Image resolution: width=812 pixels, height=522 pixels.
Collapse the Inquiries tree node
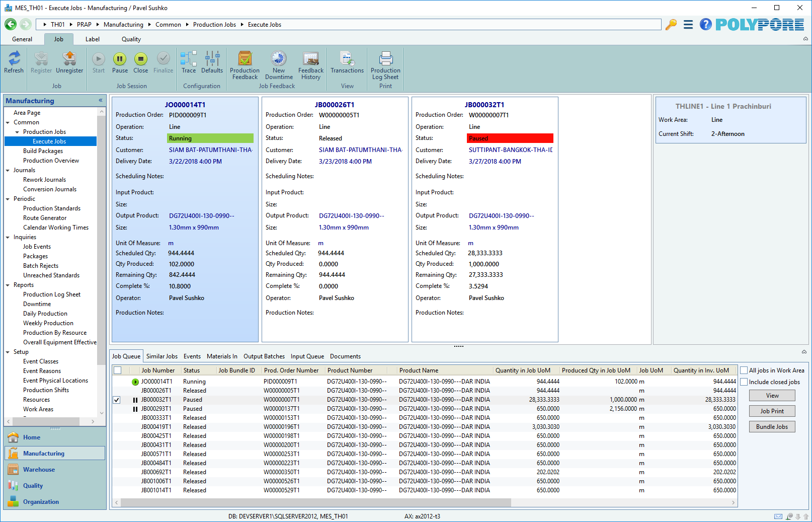coord(8,237)
